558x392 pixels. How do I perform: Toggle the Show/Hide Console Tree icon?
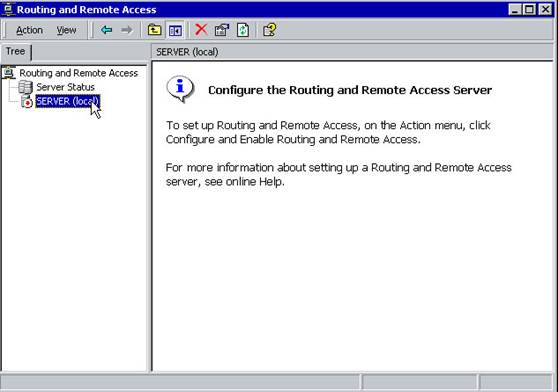175,30
